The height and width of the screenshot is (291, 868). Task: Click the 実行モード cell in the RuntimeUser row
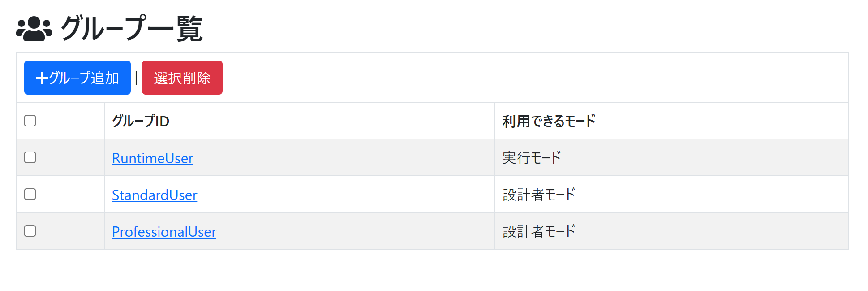(532, 158)
